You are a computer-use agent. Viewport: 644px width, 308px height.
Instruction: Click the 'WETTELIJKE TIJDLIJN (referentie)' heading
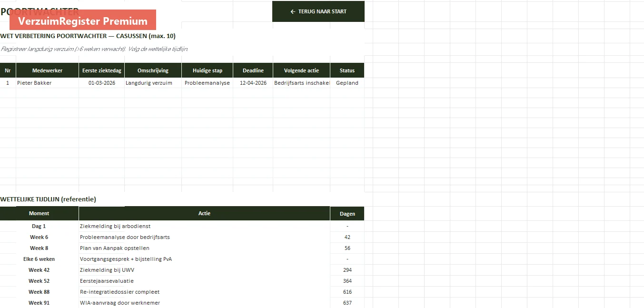(x=48, y=199)
